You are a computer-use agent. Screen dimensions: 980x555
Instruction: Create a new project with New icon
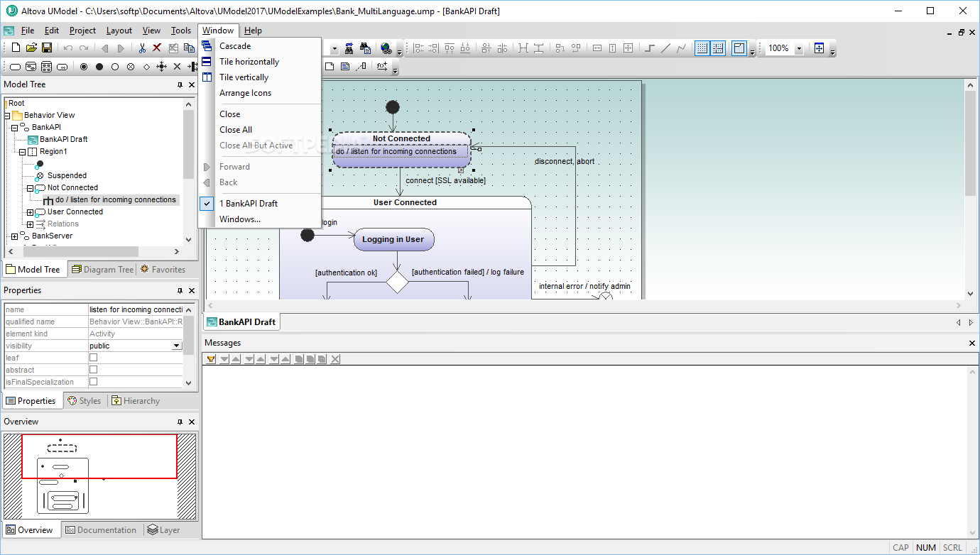16,48
